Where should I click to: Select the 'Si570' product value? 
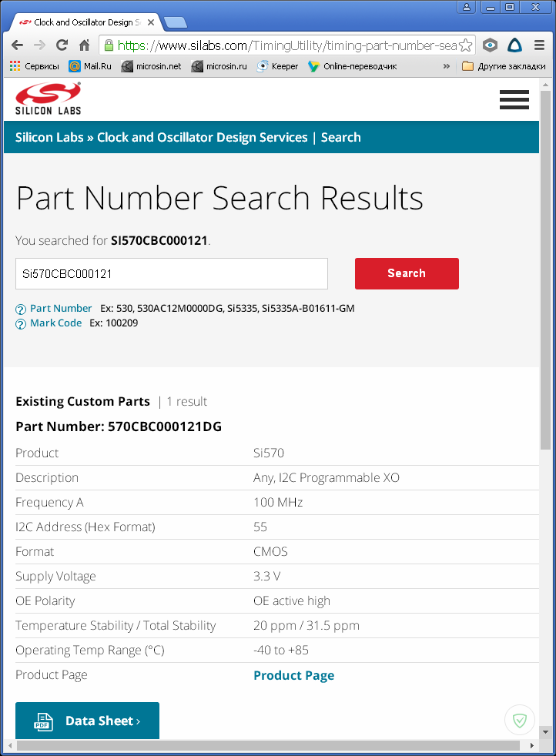pos(269,453)
